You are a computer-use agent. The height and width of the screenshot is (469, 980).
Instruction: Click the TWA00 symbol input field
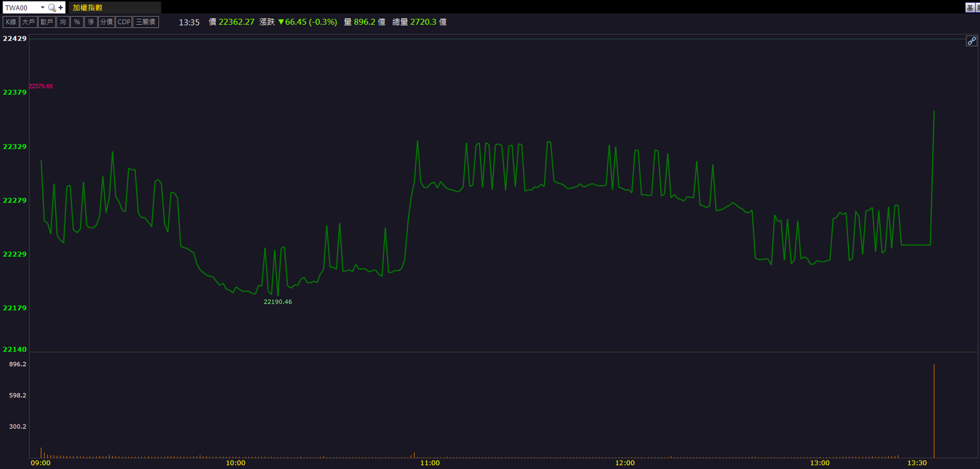click(x=21, y=8)
